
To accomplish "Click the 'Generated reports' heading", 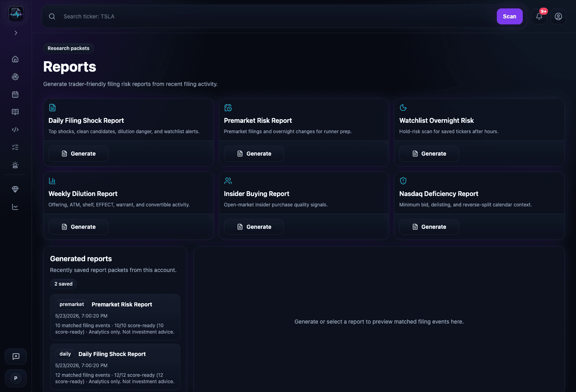I will pyautogui.click(x=81, y=259).
